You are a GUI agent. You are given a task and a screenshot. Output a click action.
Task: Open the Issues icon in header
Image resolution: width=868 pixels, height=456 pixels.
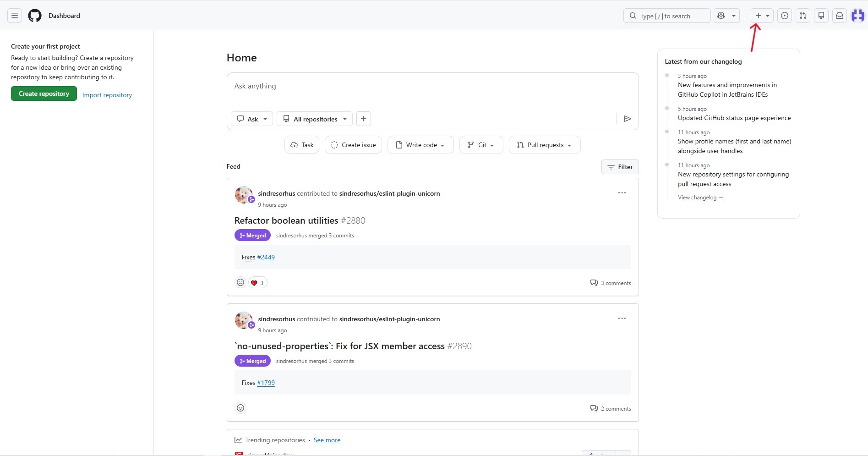(x=785, y=16)
